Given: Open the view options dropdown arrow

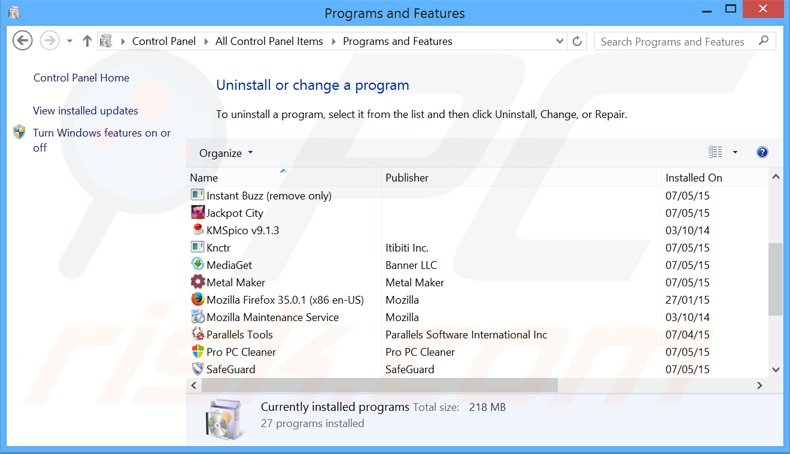Looking at the screenshot, I should click(x=735, y=152).
